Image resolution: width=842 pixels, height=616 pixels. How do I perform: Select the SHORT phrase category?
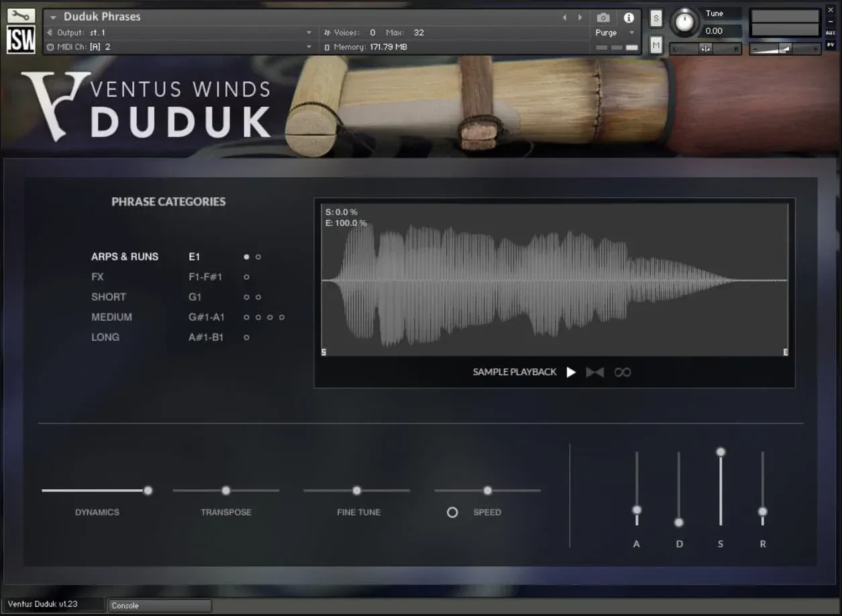point(109,297)
